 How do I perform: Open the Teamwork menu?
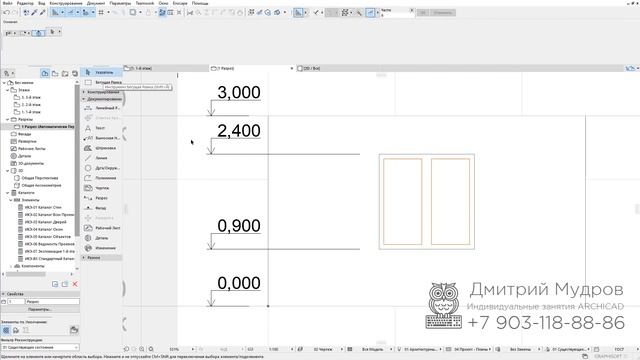pos(144,3)
